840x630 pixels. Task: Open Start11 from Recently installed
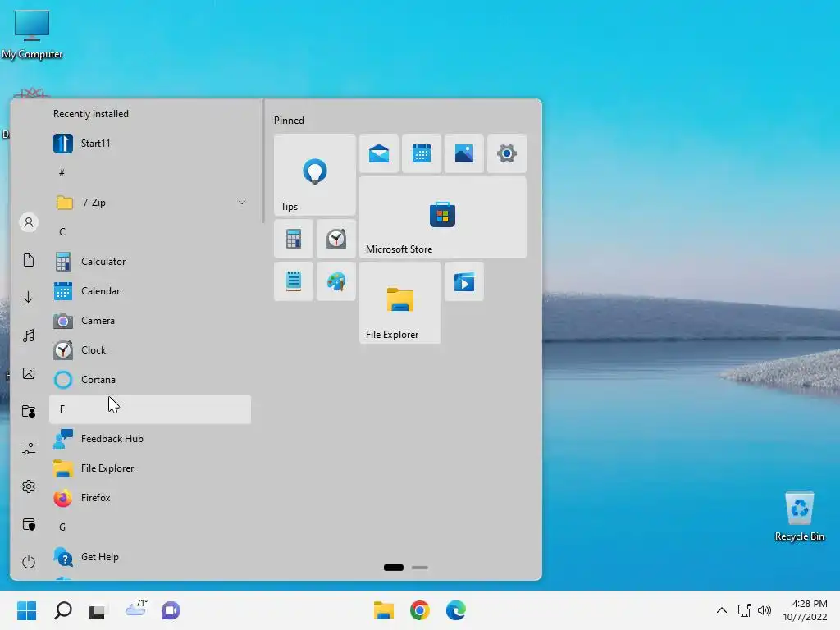pyautogui.click(x=150, y=143)
